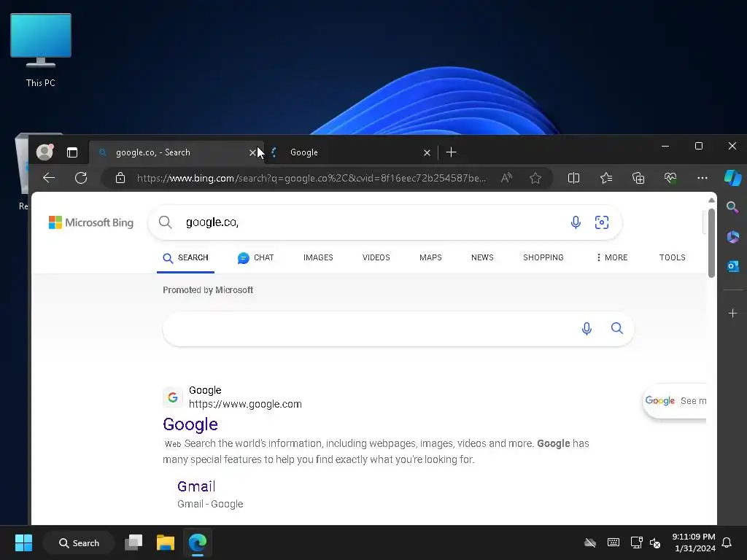This screenshot has width=747, height=560.
Task: Open File Explorer from taskbar
Action: pyautogui.click(x=166, y=542)
